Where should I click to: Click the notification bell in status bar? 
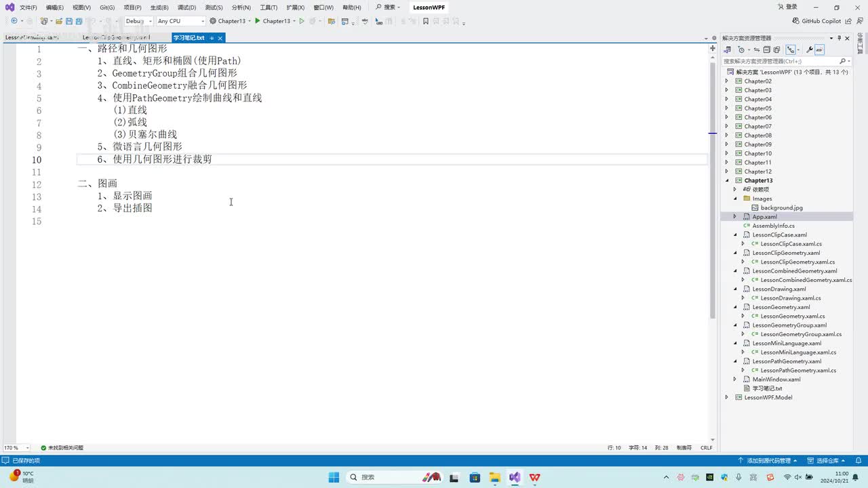859,460
